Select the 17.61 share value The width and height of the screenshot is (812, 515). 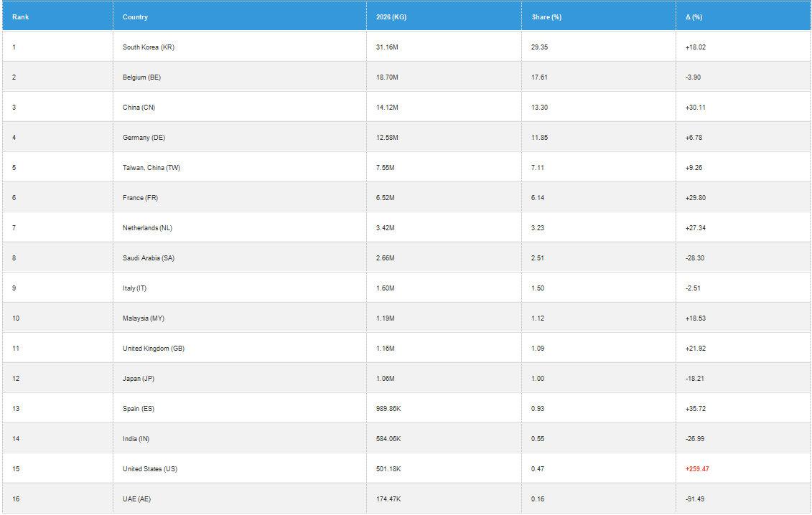(x=540, y=77)
